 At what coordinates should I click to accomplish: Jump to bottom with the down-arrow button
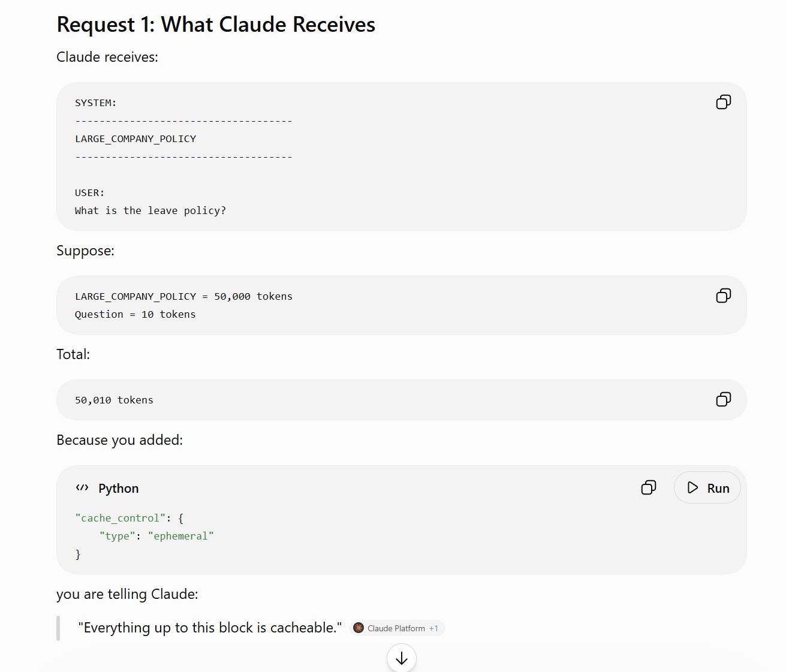tap(402, 658)
